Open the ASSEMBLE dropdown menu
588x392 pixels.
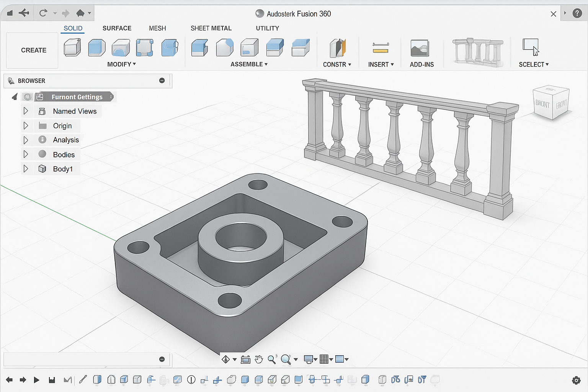(249, 64)
